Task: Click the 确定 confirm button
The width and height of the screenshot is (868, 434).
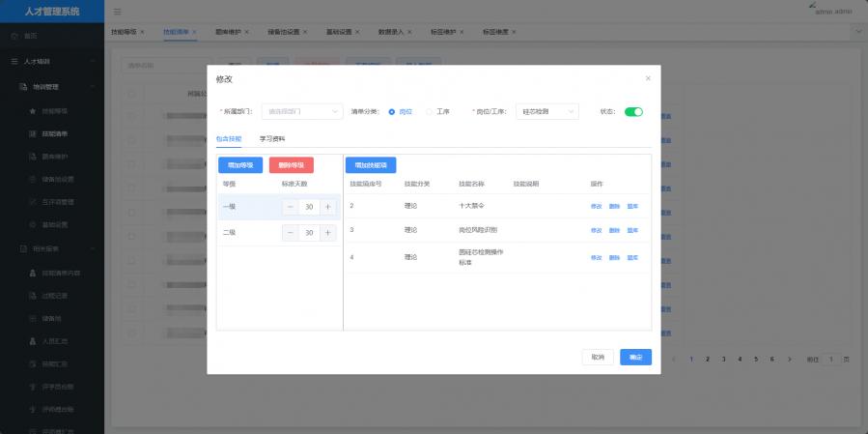Action: pyautogui.click(x=635, y=358)
